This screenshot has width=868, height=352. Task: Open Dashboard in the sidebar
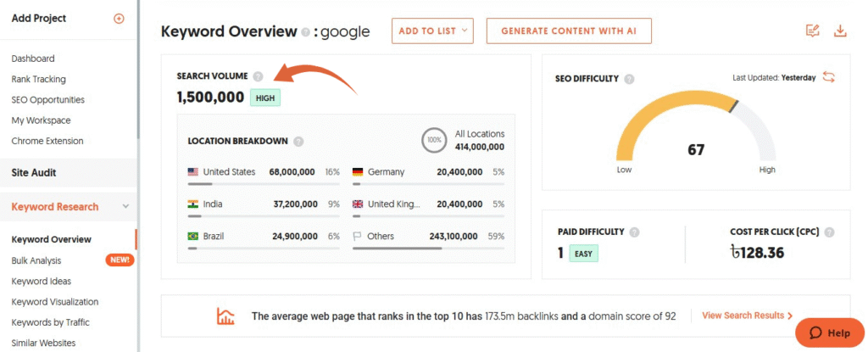tap(33, 59)
